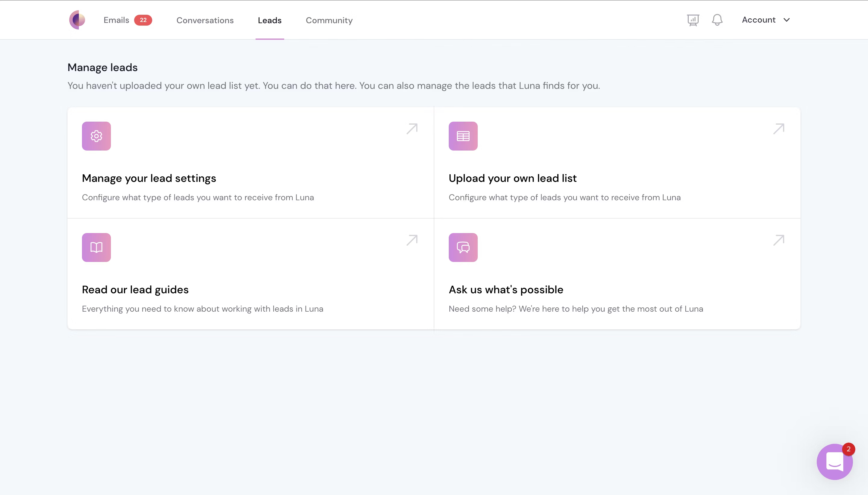The image size is (868, 495).
Task: Click the arrow on Manage lead settings card
Action: [x=412, y=129]
